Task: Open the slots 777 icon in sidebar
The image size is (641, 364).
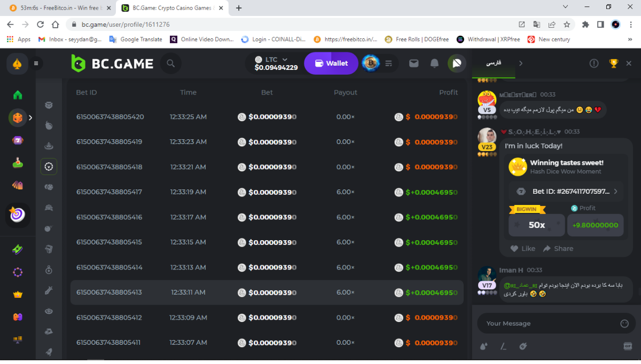Action: click(18, 140)
